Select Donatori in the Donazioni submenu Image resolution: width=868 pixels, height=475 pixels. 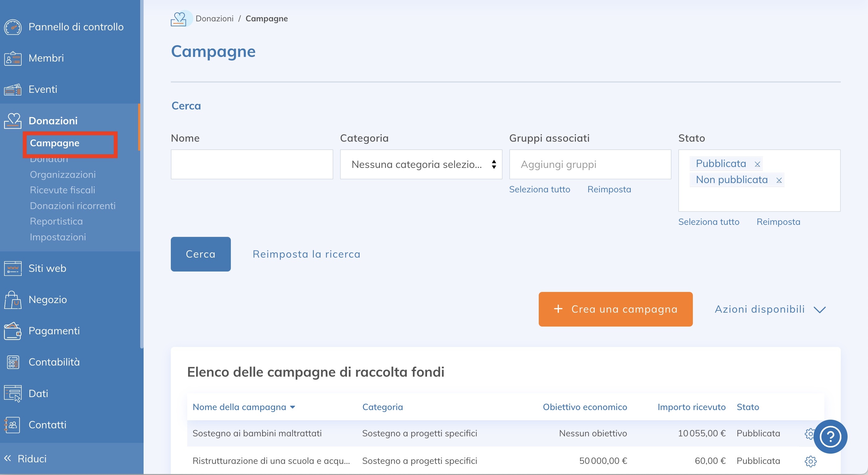49,159
